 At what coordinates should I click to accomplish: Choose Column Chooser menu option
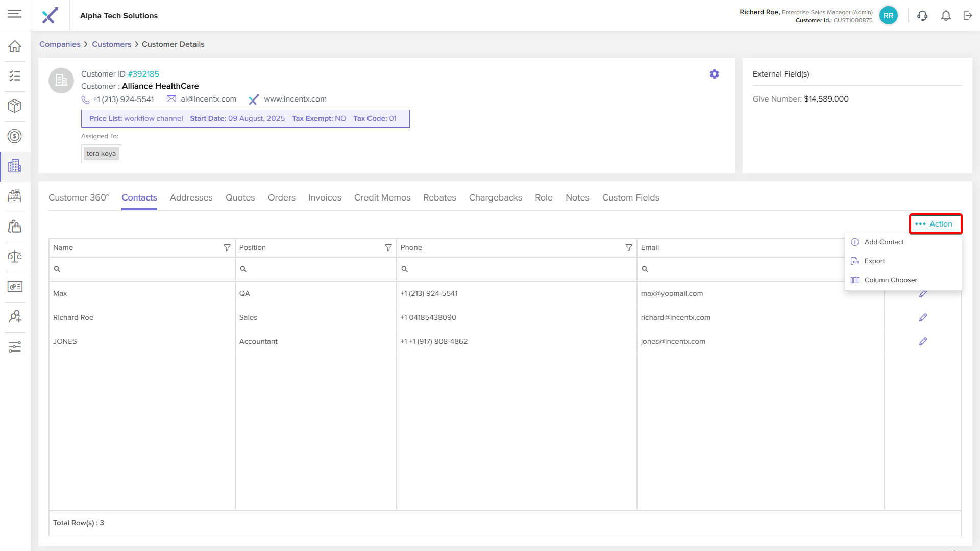tap(890, 280)
